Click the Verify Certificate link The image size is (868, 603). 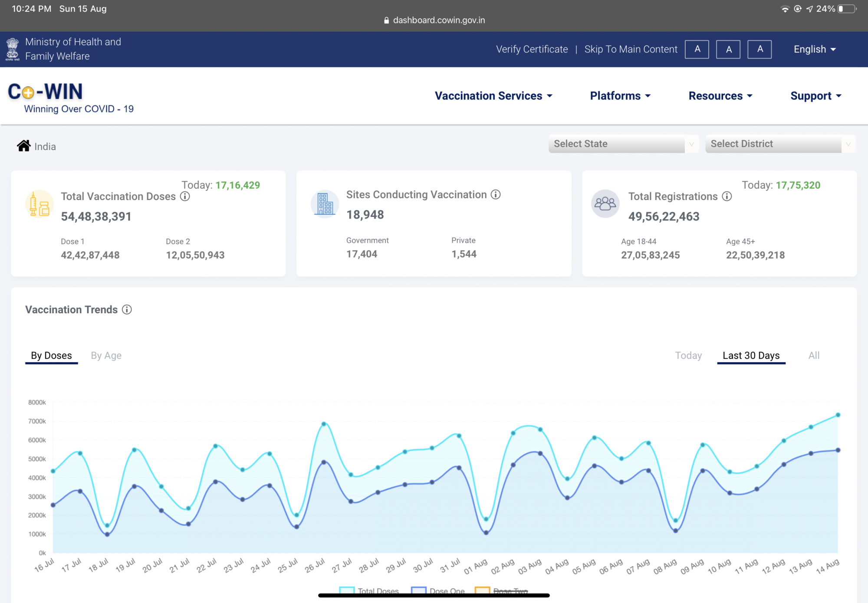click(532, 49)
